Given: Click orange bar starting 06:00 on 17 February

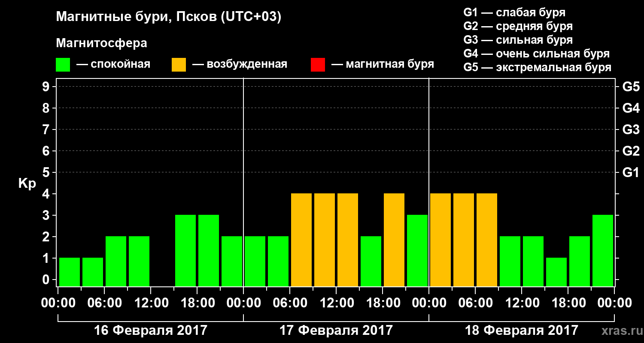Looking at the screenshot, I should [x=301, y=240].
